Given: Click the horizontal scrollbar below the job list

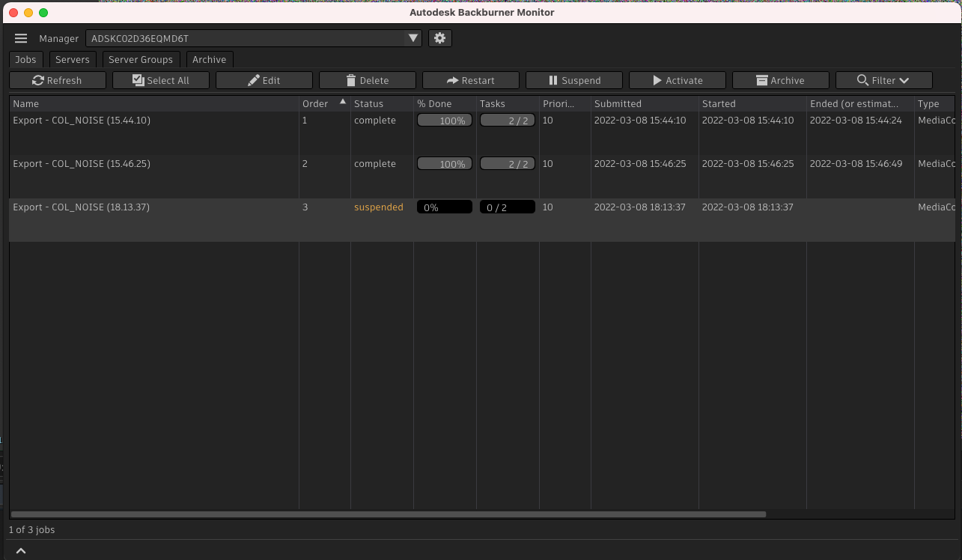Looking at the screenshot, I should point(386,514).
